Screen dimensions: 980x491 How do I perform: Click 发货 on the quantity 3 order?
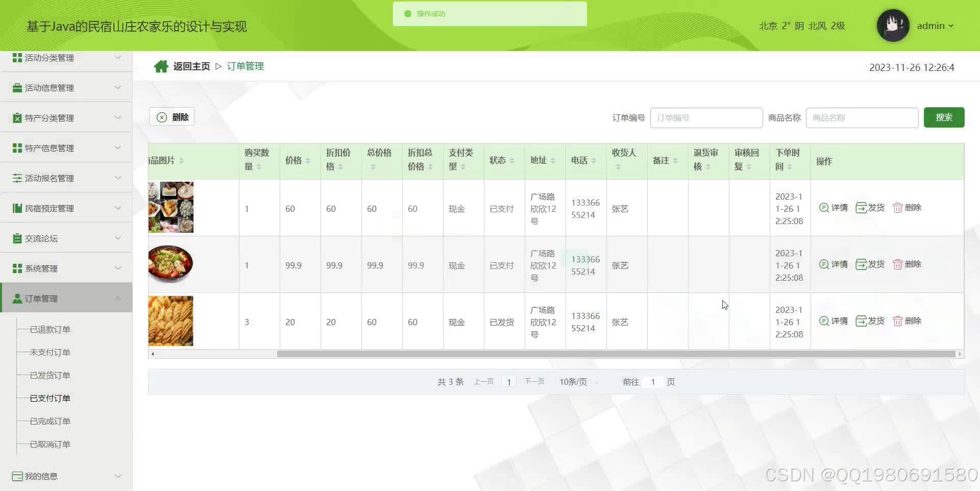pos(870,321)
